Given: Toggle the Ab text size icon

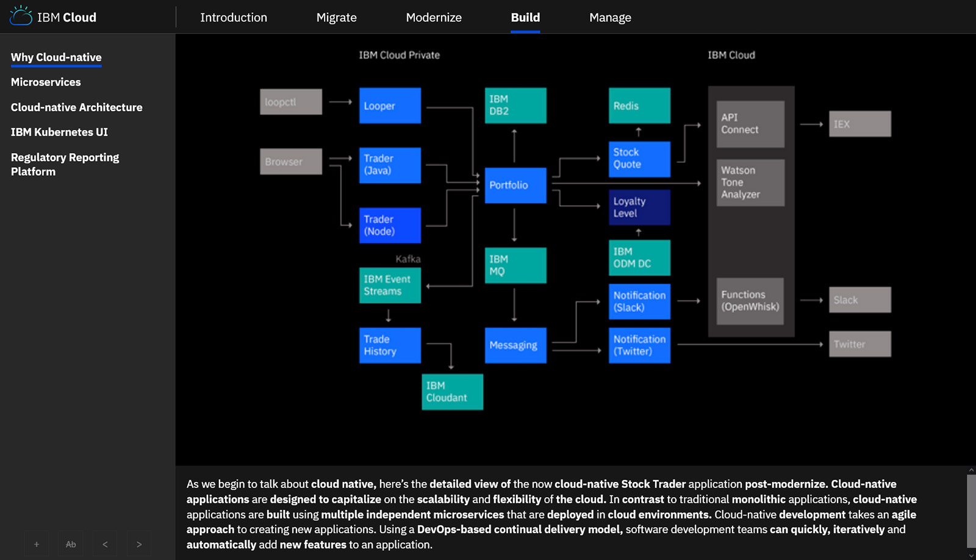Looking at the screenshot, I should tap(71, 544).
